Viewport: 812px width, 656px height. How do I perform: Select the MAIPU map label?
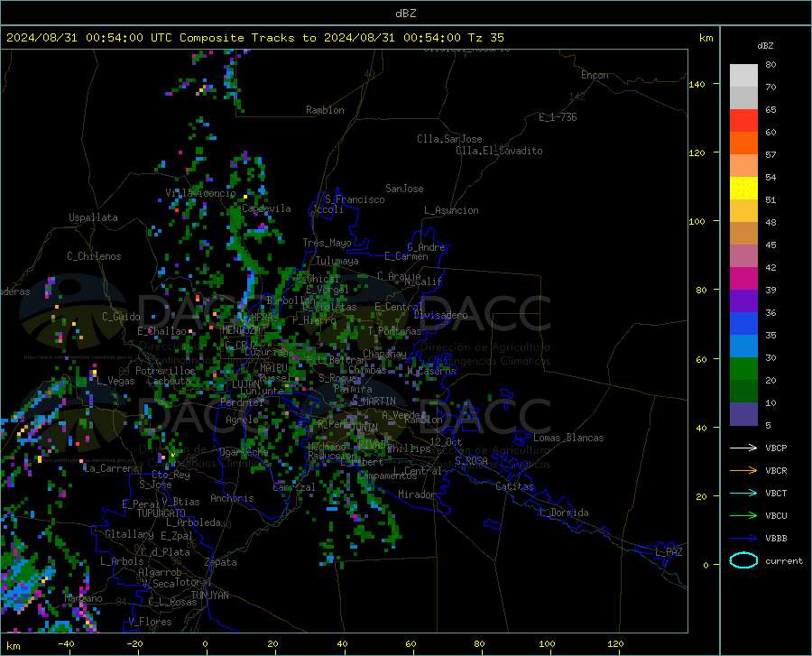[x=273, y=367]
